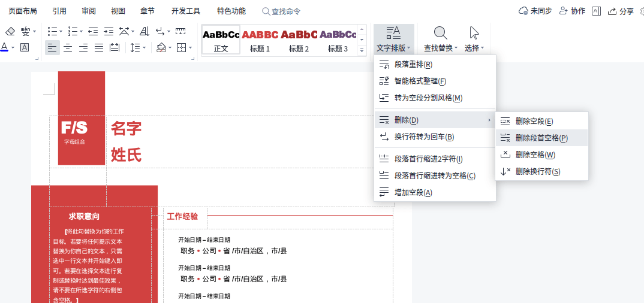The width and height of the screenshot is (644, 303).
Task: Click the distributed alignment icon
Action: [115, 48]
